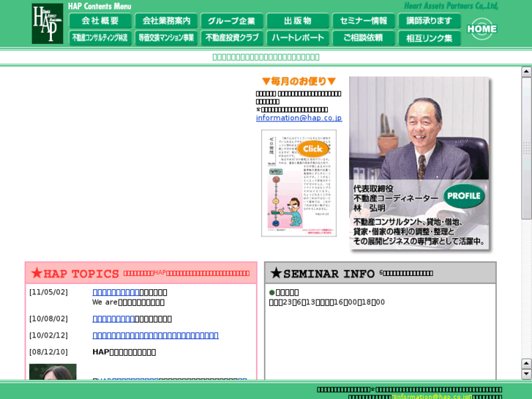Go to the HOME round button

point(482,29)
